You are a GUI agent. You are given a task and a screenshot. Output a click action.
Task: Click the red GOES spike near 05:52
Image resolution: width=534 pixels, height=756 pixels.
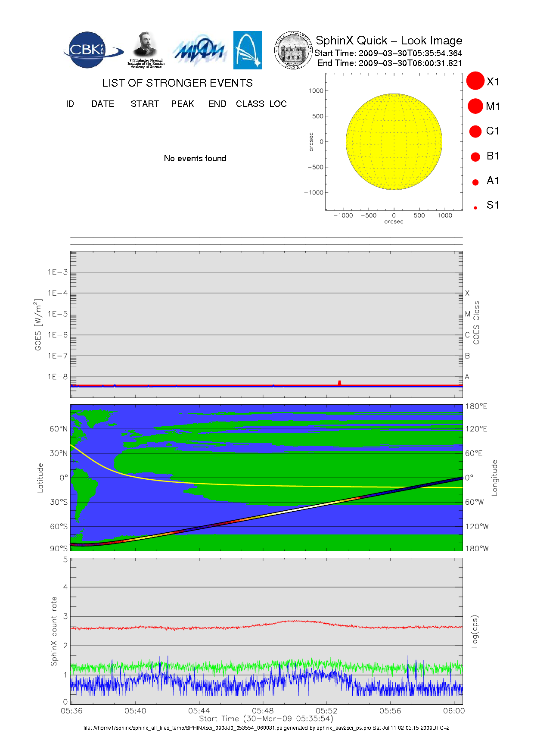point(339,383)
